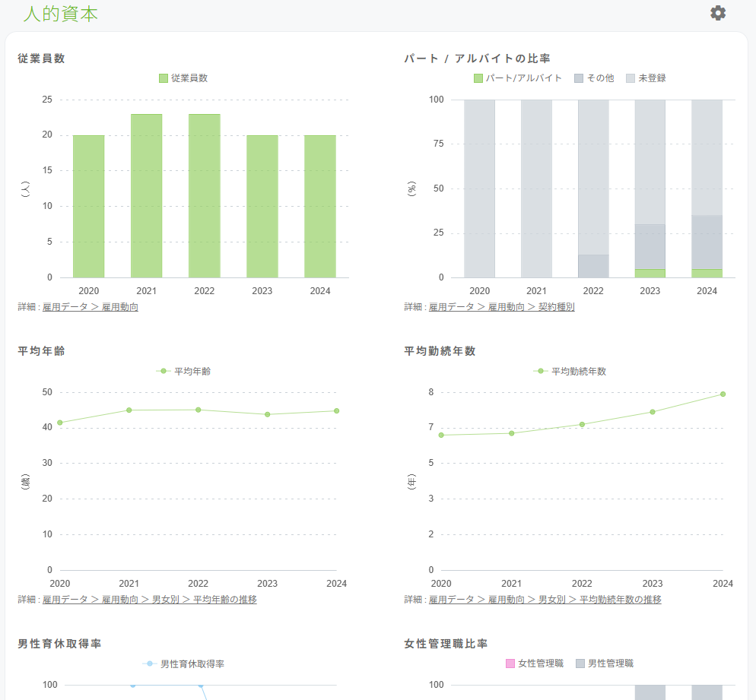Viewport: 756px width, 700px height.
Task: Click the 2024 point on 平均年齢 line
Action: coord(336,411)
